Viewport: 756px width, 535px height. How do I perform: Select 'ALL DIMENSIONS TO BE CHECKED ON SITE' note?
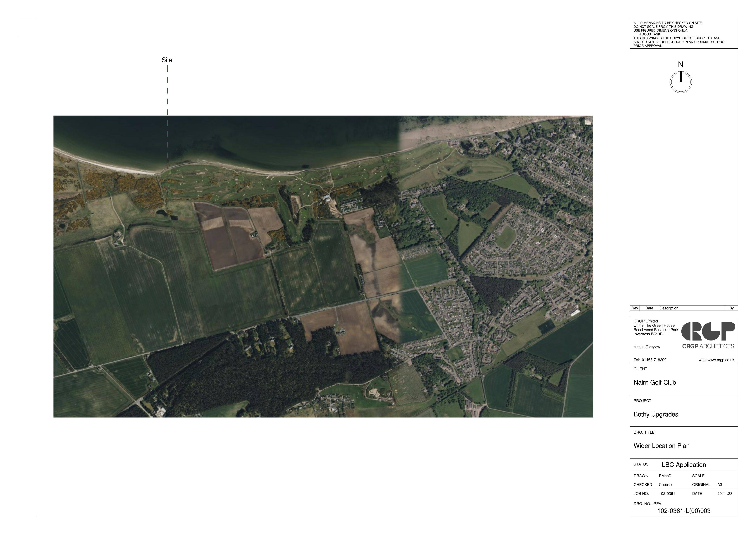point(667,23)
